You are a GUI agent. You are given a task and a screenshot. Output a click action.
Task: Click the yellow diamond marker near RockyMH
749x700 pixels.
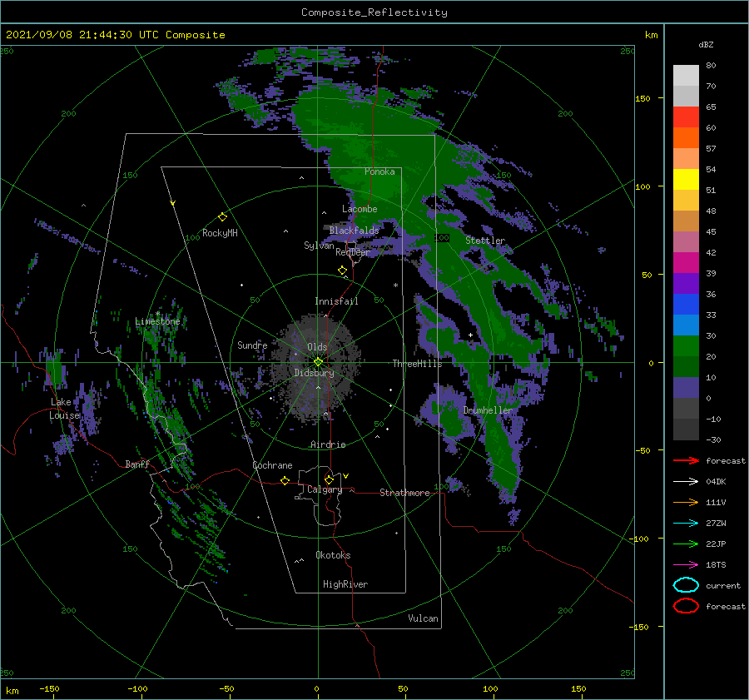[x=222, y=217]
